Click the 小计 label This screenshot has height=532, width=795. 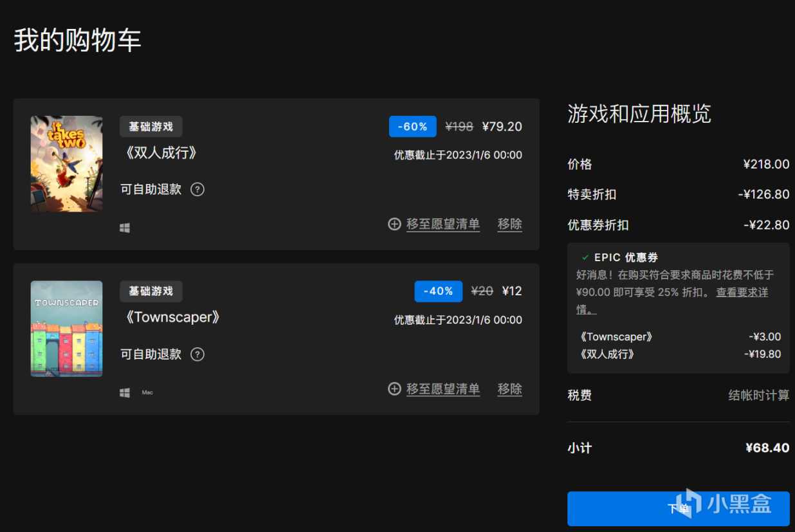click(x=580, y=448)
